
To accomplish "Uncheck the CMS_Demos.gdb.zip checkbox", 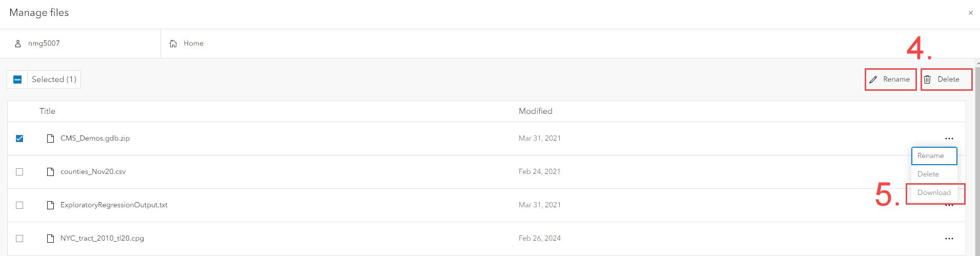I will (x=19, y=139).
